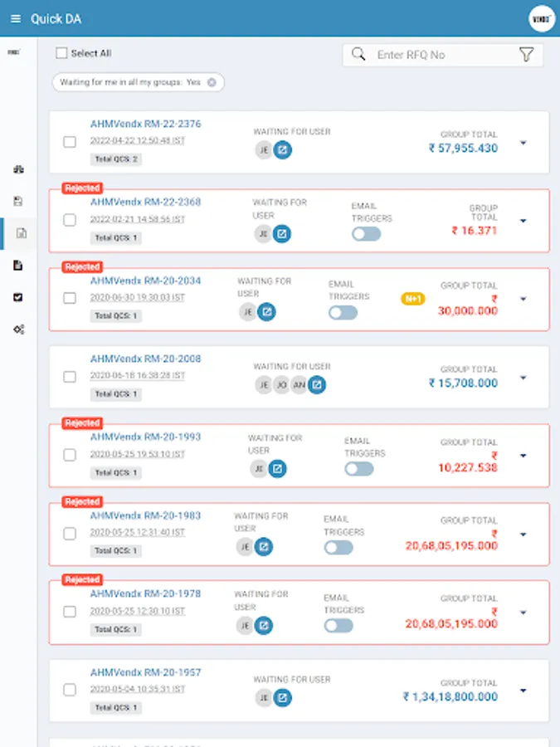Click the Enter RFQ No search field
The image size is (560, 747).
tap(440, 55)
